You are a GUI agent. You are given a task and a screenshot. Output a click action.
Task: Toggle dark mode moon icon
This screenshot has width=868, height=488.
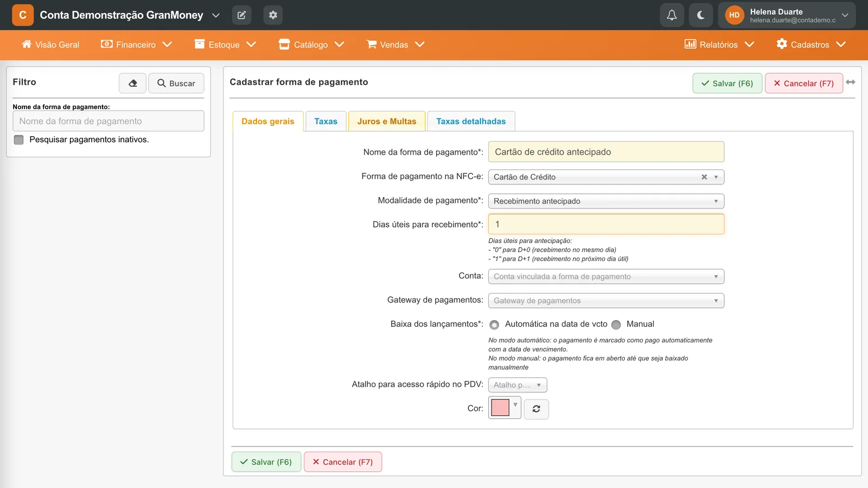pos(701,15)
